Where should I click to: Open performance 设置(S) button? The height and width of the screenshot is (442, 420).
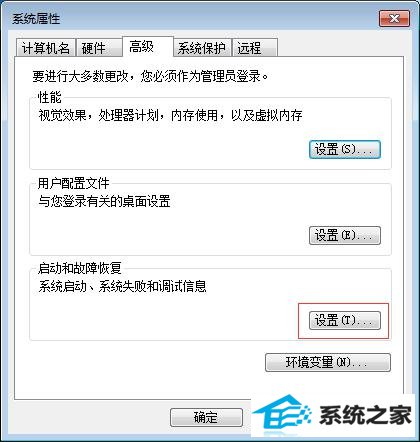point(345,149)
